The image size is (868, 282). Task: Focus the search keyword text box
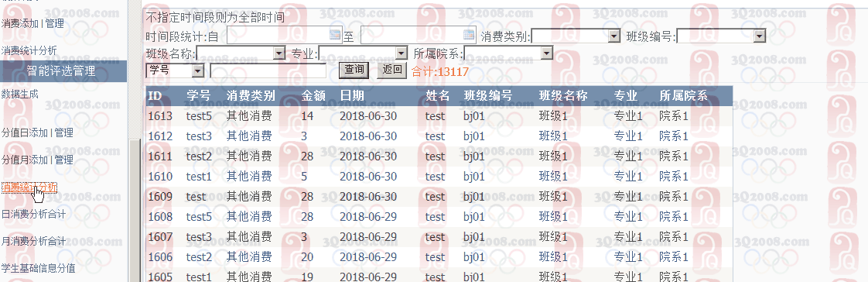click(x=268, y=70)
